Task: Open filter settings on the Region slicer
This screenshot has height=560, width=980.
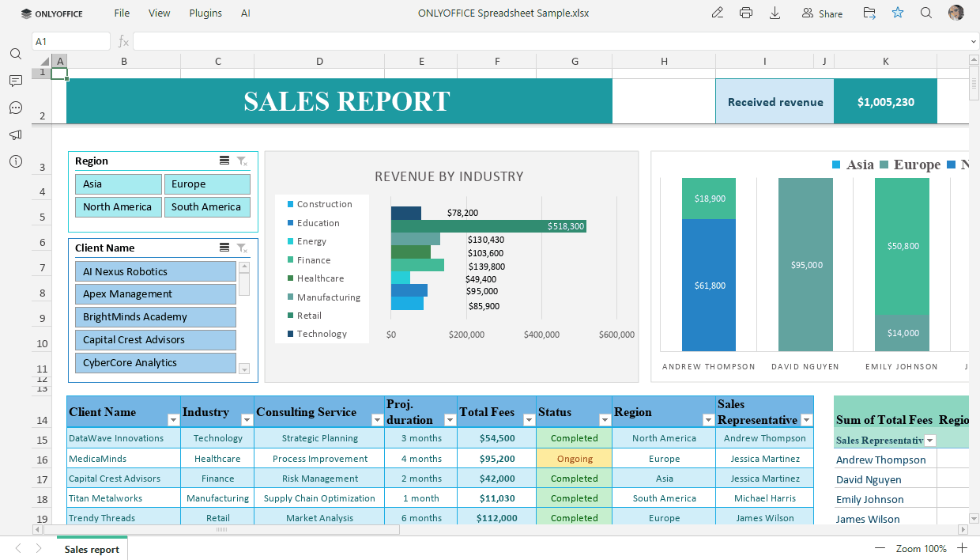Action: [x=243, y=161]
